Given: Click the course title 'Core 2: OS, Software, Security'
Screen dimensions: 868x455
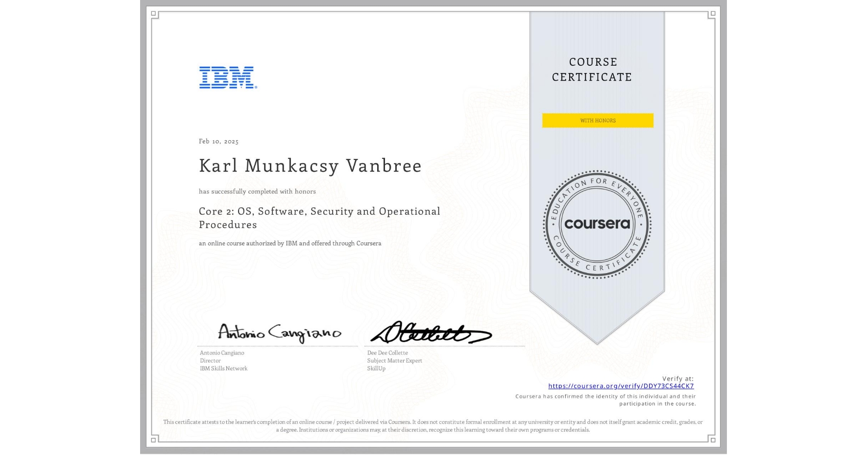Looking at the screenshot, I should coord(319,218).
